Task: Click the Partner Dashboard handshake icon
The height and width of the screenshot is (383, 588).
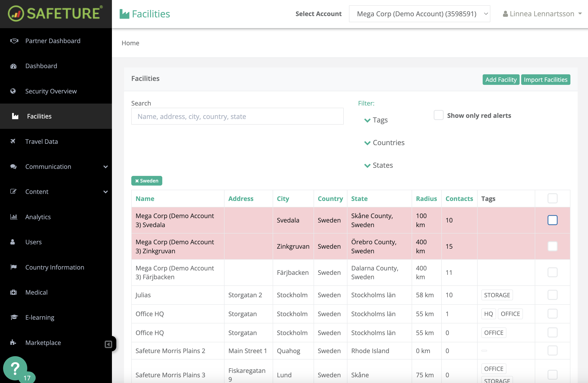Action: (14, 41)
